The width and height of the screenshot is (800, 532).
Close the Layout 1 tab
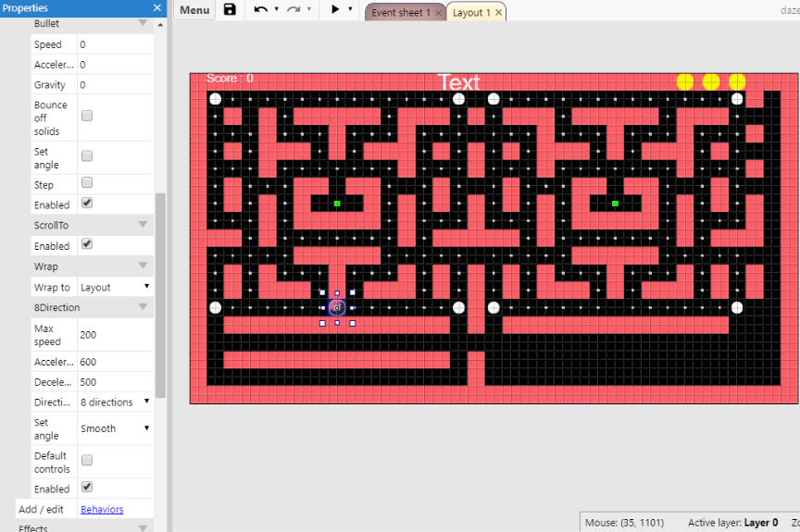click(x=498, y=13)
